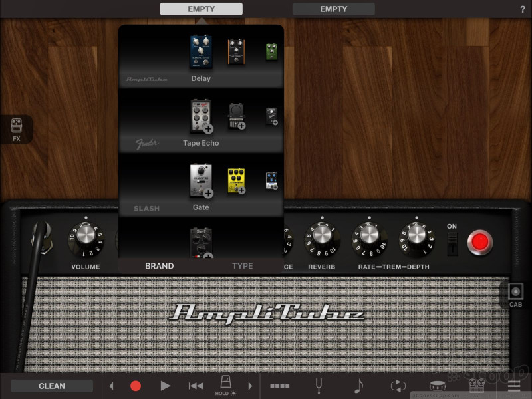Click the Gate pedal name
532x399 pixels.
click(x=201, y=207)
